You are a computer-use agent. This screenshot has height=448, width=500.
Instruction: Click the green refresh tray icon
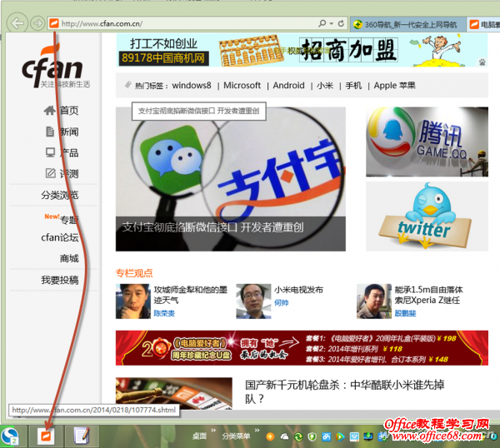(x=298, y=436)
